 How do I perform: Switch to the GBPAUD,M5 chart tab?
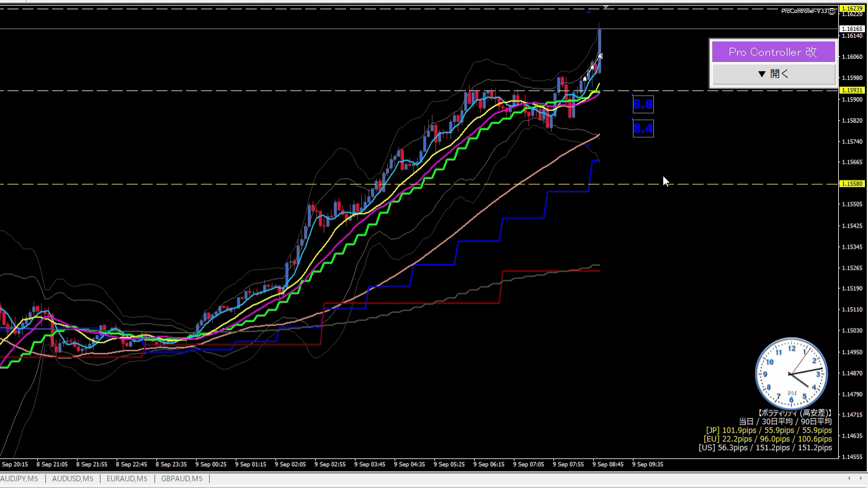[182, 479]
